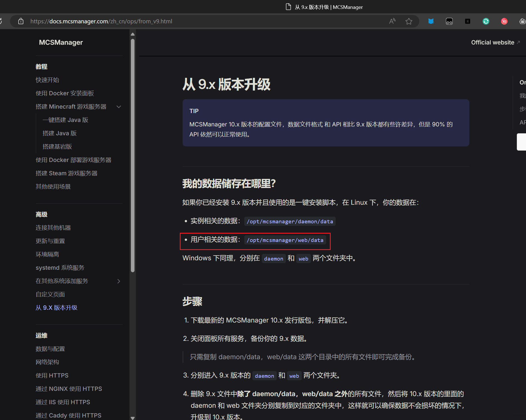Open the 通过 Caddy 使用 HTTPS page
Viewport: 526px width, 420px height.
pyautogui.click(x=68, y=415)
